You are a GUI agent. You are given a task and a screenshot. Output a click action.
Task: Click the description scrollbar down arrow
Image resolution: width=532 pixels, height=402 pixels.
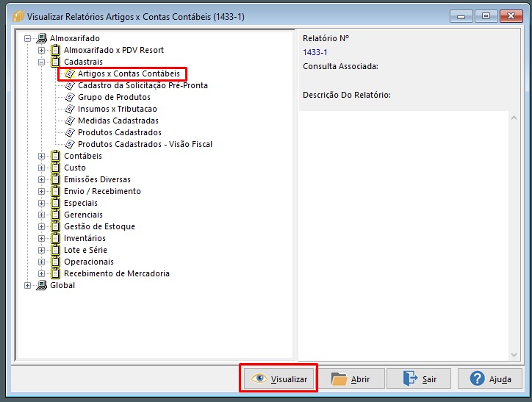click(514, 355)
